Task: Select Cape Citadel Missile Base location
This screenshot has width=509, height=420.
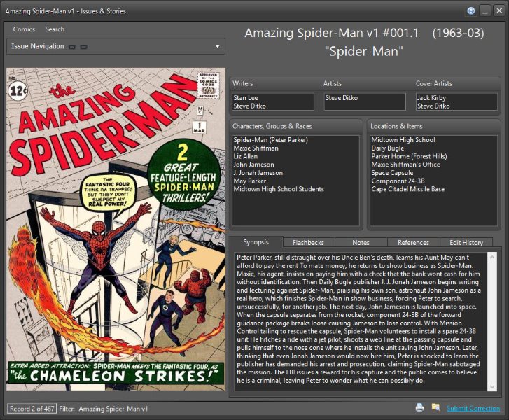Action: tap(407, 189)
